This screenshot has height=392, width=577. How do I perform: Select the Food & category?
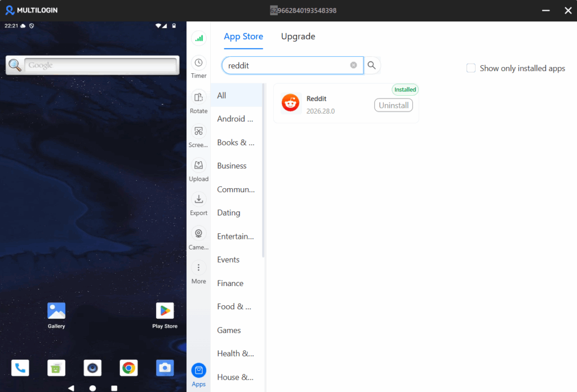tap(236, 306)
